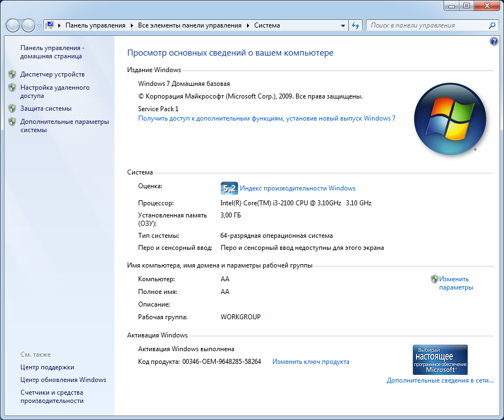Click the magnifier search icon
This screenshot has height=420, width=504.
pyautogui.click(x=492, y=25)
